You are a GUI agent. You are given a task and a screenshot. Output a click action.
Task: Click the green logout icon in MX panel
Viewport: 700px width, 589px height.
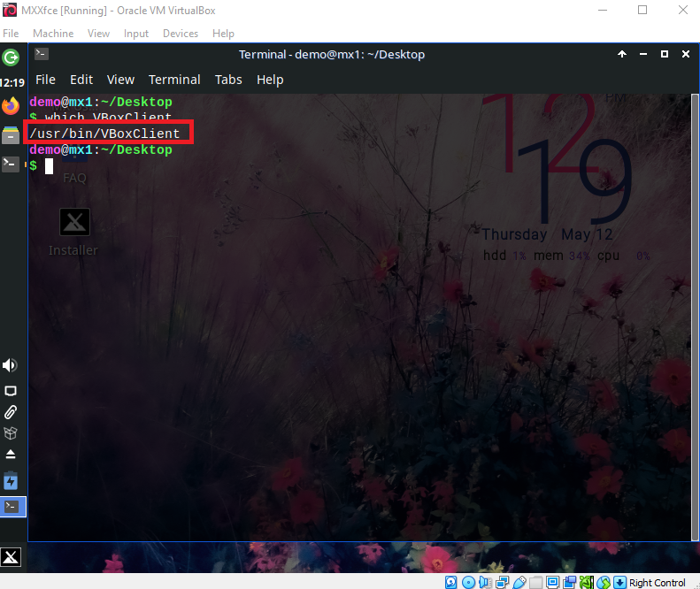tap(11, 57)
